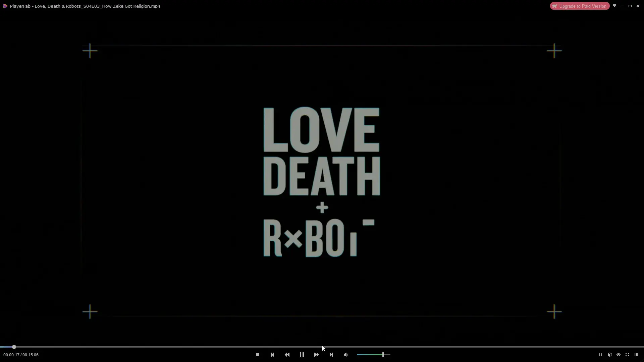Click the elapsed time display 00:00:17 / 00:15:06
Image resolution: width=644 pixels, height=362 pixels.
point(21,355)
